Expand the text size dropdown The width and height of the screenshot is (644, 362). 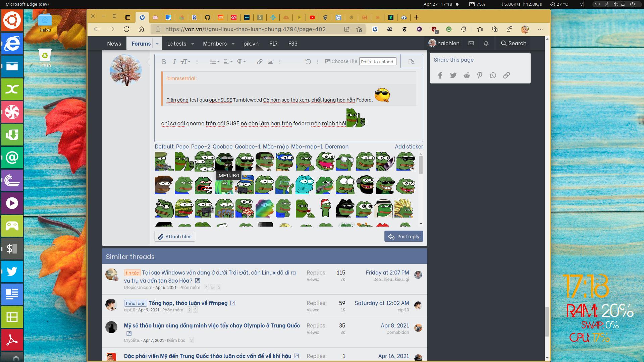pos(185,62)
